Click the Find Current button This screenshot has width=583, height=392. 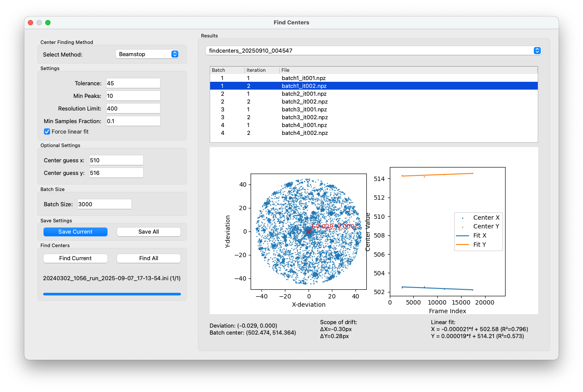click(x=75, y=258)
